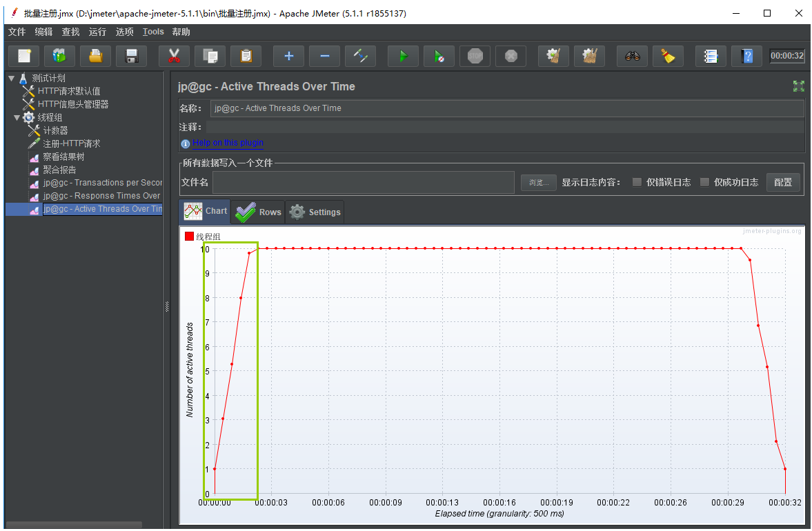Click the 注释 comment input field
The width and height of the screenshot is (812, 531).
[x=505, y=127]
